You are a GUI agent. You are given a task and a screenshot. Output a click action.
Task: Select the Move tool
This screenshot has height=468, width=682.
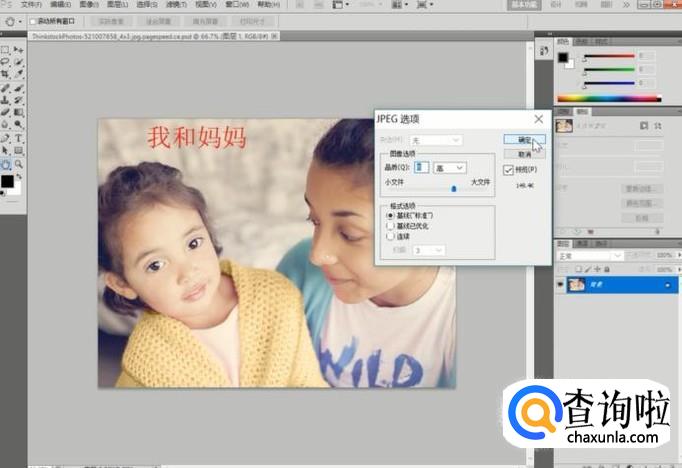pos(19,49)
